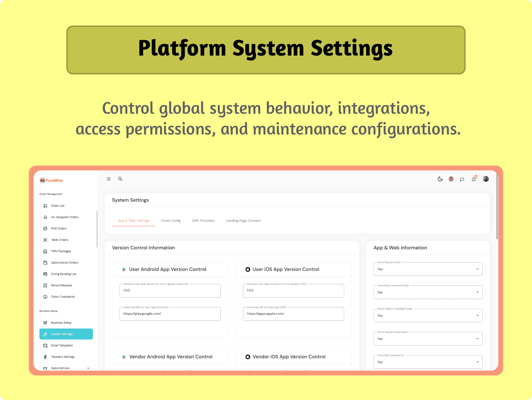Click the Business Setup sliders icon
This screenshot has width=532, height=400.
(x=45, y=323)
